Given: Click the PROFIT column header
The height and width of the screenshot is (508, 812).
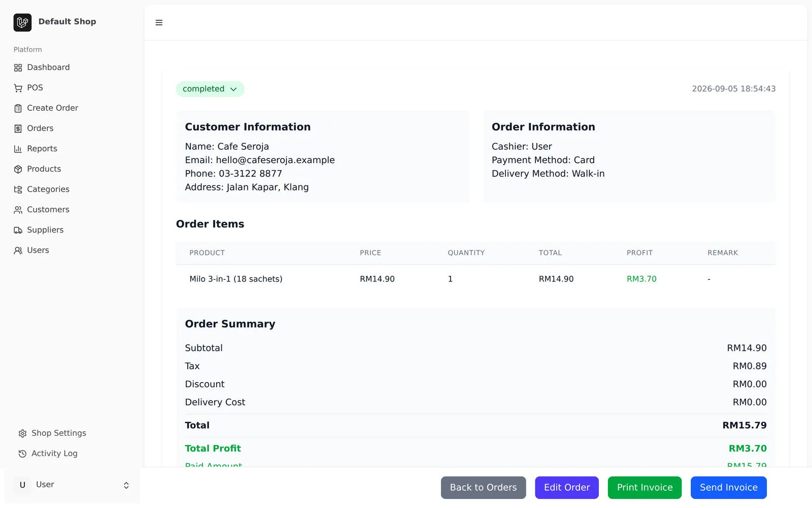Looking at the screenshot, I should click(639, 253).
